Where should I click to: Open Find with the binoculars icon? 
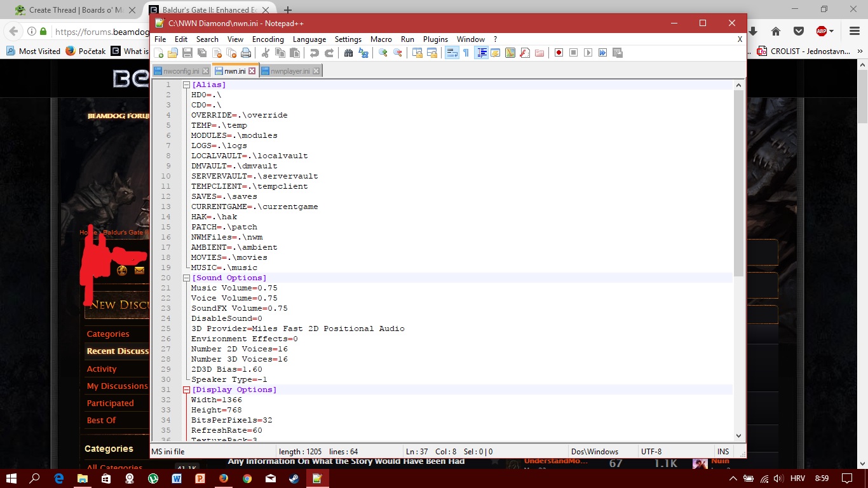pyautogui.click(x=348, y=53)
